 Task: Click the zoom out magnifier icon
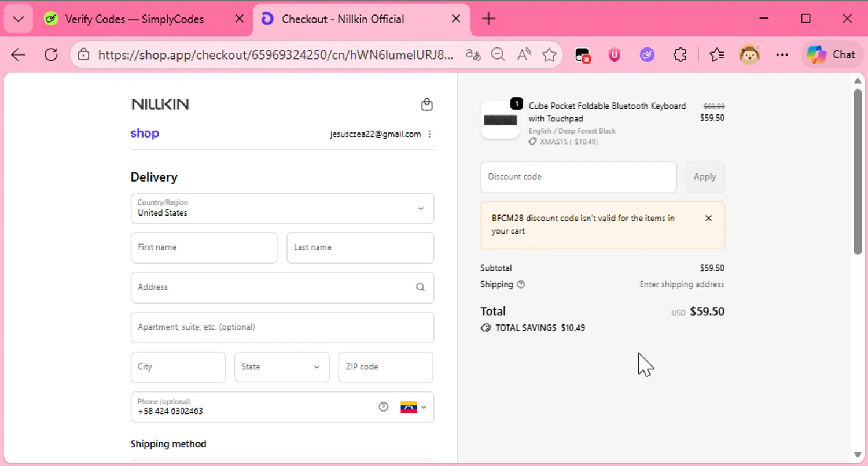pyautogui.click(x=498, y=55)
